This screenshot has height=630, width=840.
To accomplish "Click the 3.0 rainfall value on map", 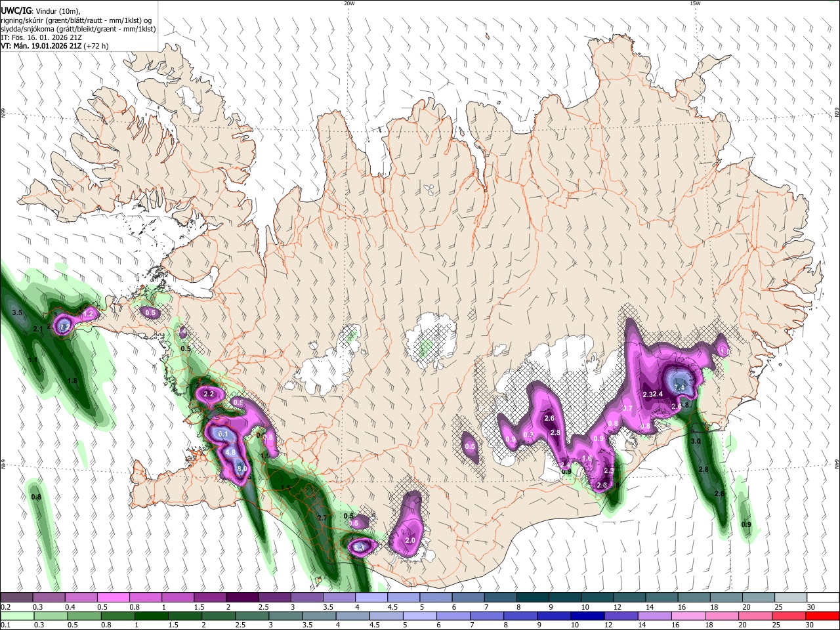I will point(696,442).
